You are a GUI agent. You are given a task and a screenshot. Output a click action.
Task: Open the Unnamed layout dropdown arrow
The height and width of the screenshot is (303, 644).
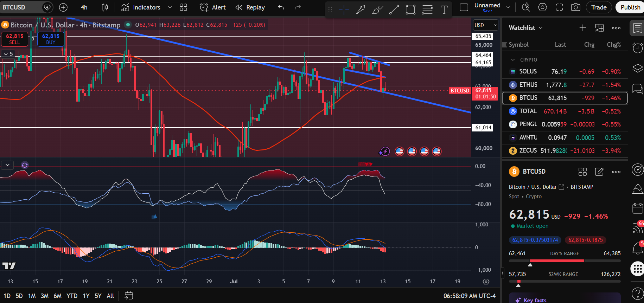pyautogui.click(x=508, y=7)
